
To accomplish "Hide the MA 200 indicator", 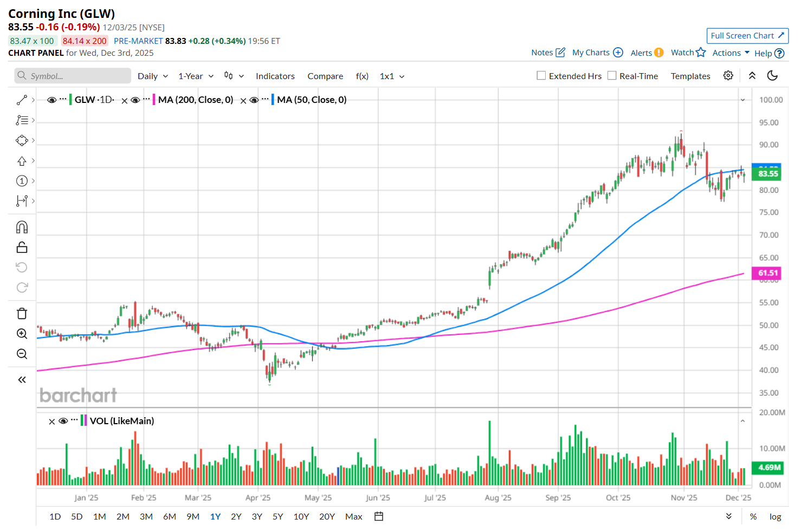I will (135, 100).
